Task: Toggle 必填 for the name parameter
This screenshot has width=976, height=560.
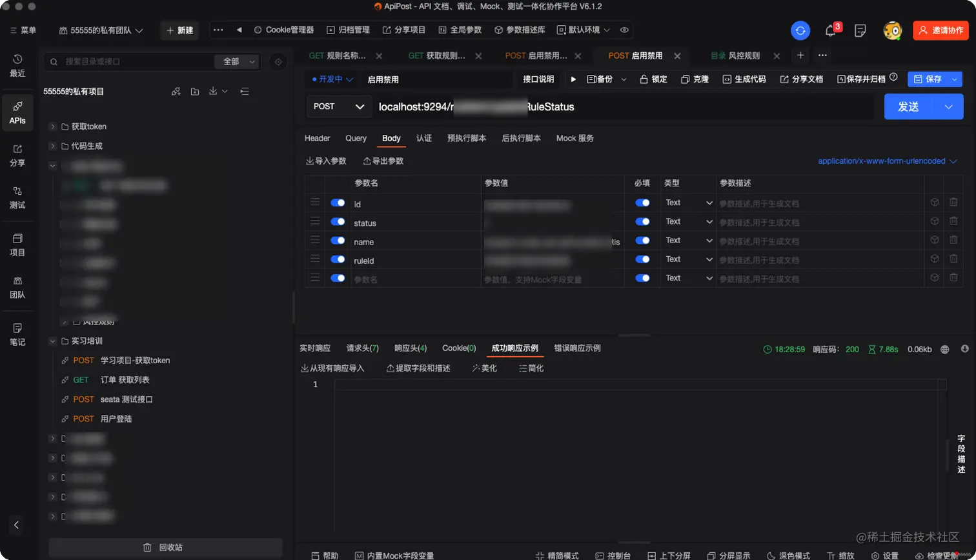Action: pyautogui.click(x=642, y=239)
